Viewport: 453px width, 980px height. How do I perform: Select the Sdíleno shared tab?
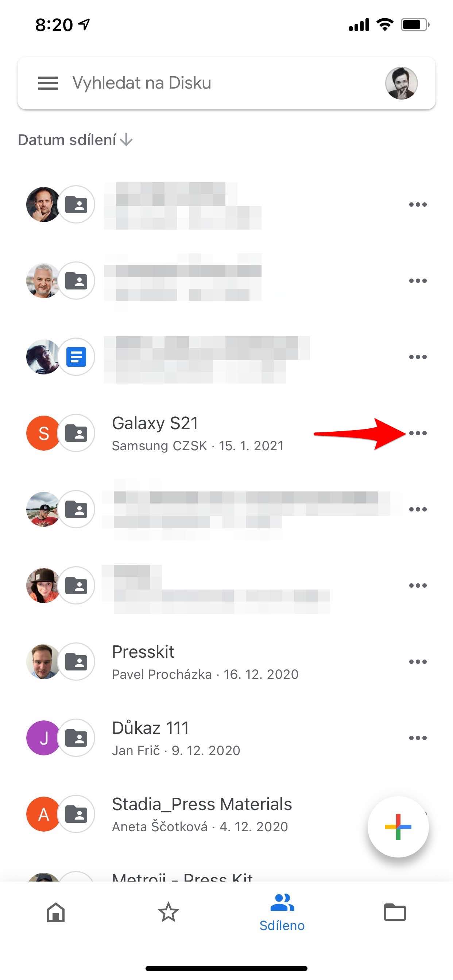(282, 913)
